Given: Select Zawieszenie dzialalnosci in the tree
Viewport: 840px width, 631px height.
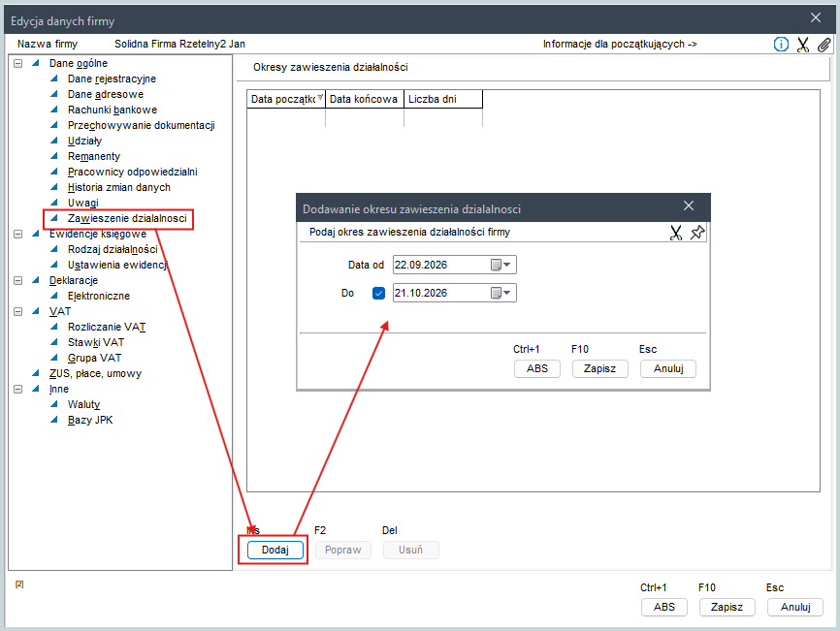Looking at the screenshot, I should 127,218.
